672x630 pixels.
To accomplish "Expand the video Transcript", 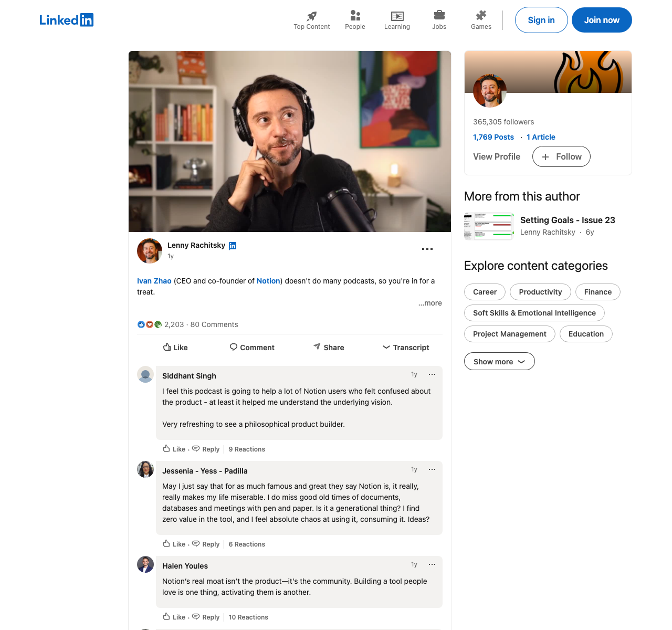I will click(406, 348).
